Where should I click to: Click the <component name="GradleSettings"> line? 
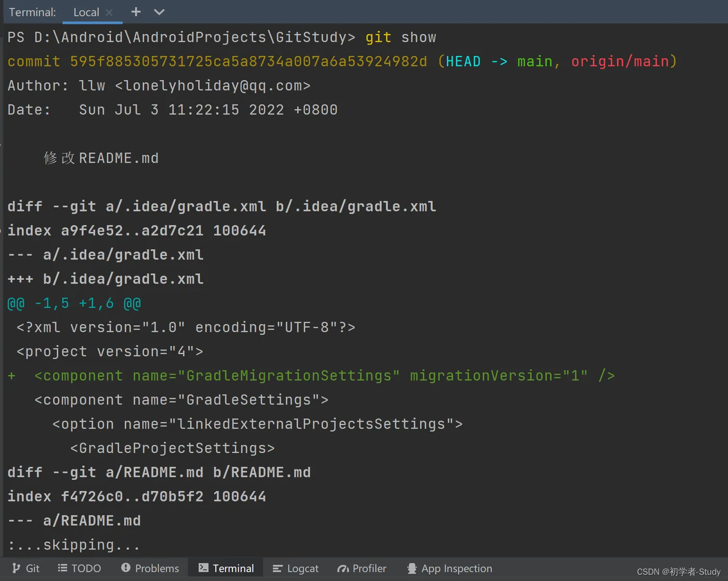(x=181, y=400)
